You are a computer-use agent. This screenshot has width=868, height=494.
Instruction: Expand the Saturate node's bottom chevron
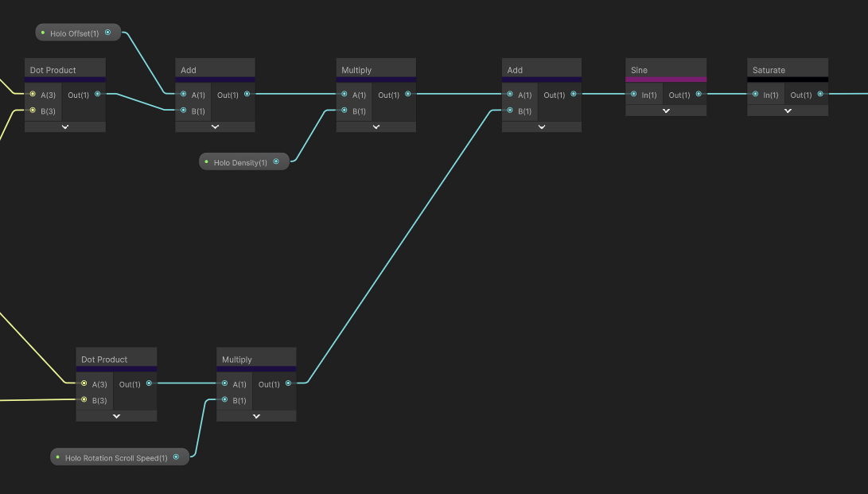click(x=787, y=111)
